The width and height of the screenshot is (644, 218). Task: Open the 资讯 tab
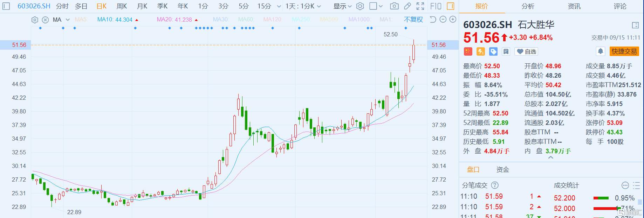click(x=574, y=6)
